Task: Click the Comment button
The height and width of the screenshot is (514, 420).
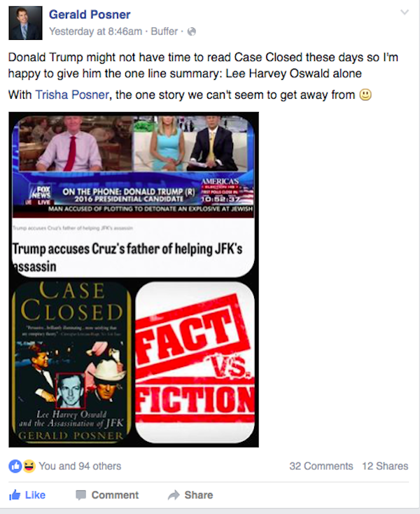Action: (x=107, y=494)
